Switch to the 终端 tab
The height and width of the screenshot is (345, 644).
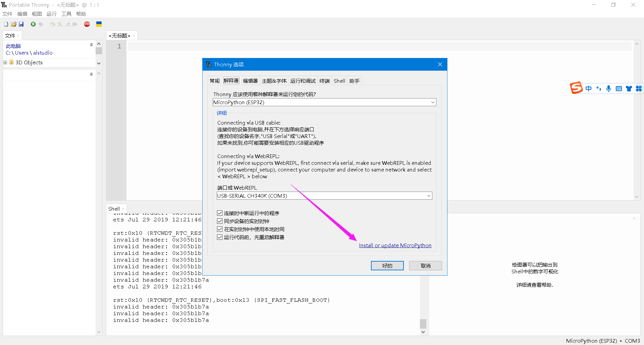(x=324, y=81)
